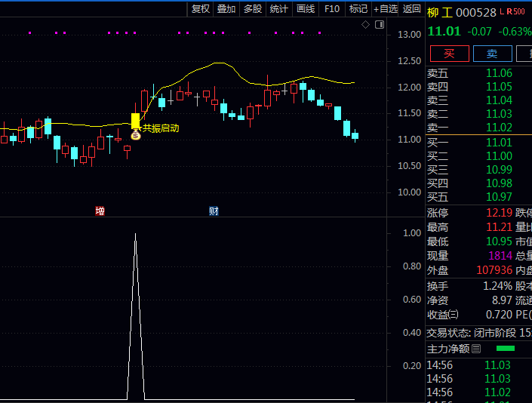Click the white indicator spike peak
This screenshot has height=403, width=532.
(x=135, y=234)
